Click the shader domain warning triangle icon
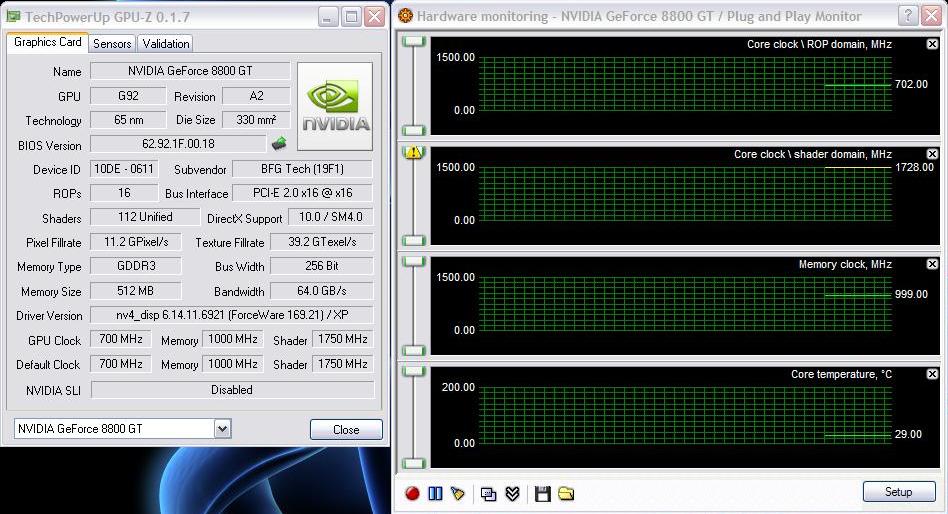The width and height of the screenshot is (948, 514). 413,152
